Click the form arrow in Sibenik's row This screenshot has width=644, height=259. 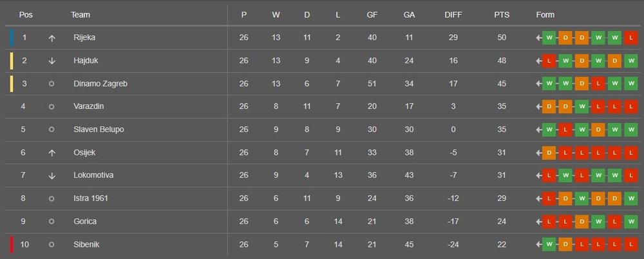[x=538, y=245]
